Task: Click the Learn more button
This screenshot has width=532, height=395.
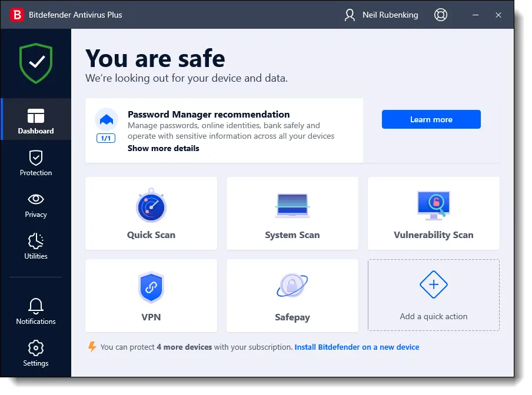Action: [x=431, y=119]
